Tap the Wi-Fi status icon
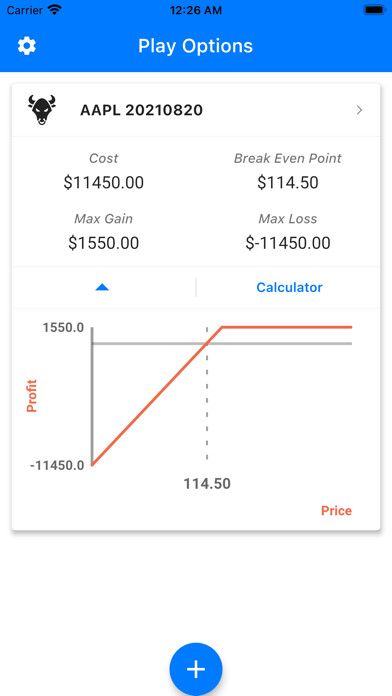Viewport: 392px width, 696px height. coord(55,10)
